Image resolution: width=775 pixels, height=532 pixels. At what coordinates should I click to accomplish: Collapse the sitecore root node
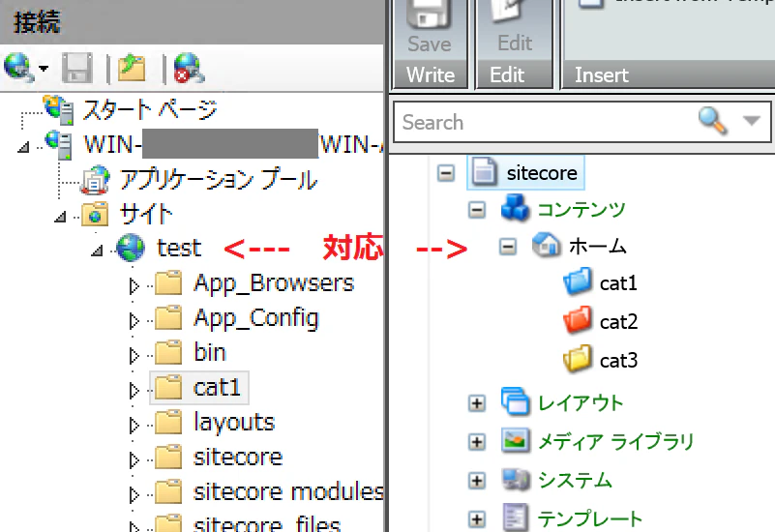tap(446, 173)
